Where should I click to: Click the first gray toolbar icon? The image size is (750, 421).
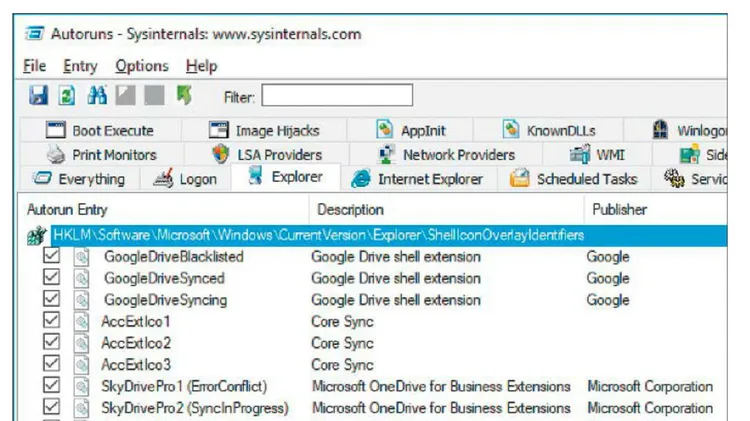coord(125,95)
